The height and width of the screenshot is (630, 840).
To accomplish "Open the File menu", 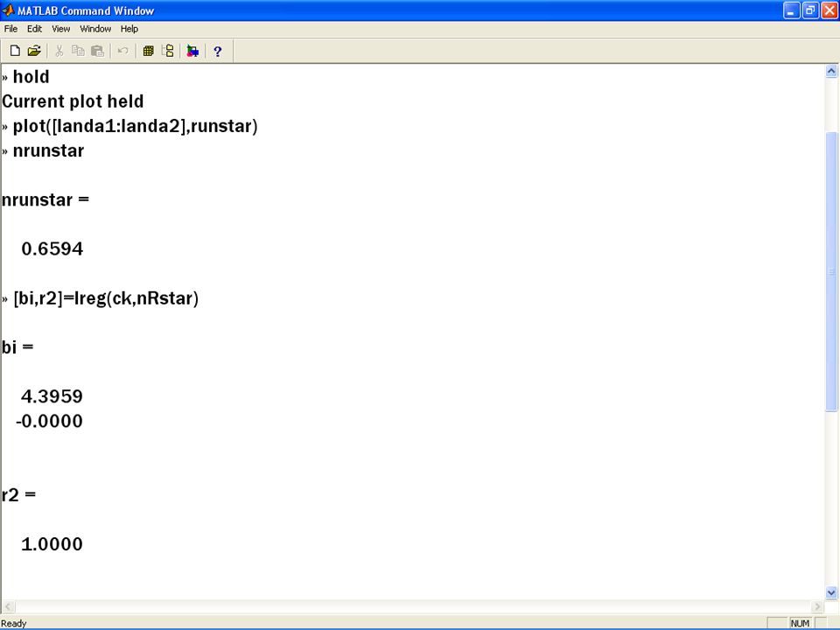I will [x=10, y=29].
